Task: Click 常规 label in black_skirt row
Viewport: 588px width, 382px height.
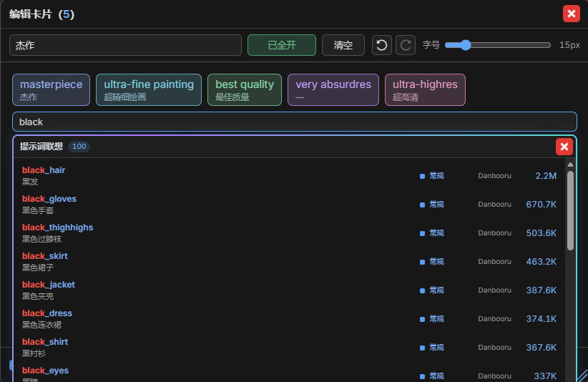Action: (x=436, y=261)
